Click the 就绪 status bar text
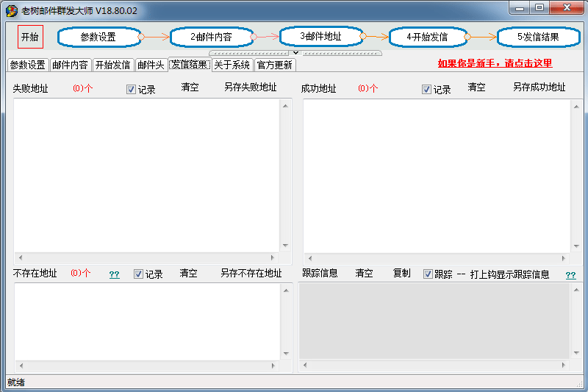Screen dimensions: 588x392 click(16, 382)
